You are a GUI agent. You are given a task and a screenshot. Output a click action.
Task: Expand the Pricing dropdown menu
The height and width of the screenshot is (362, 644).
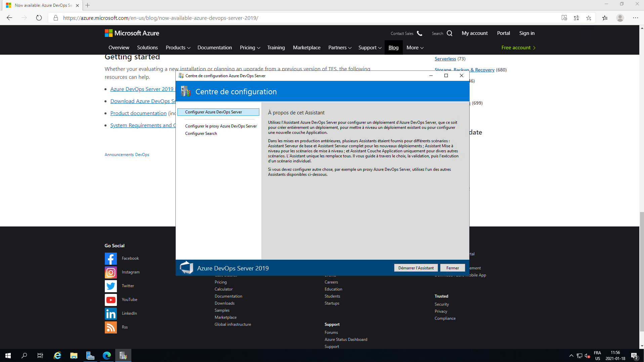click(x=250, y=48)
